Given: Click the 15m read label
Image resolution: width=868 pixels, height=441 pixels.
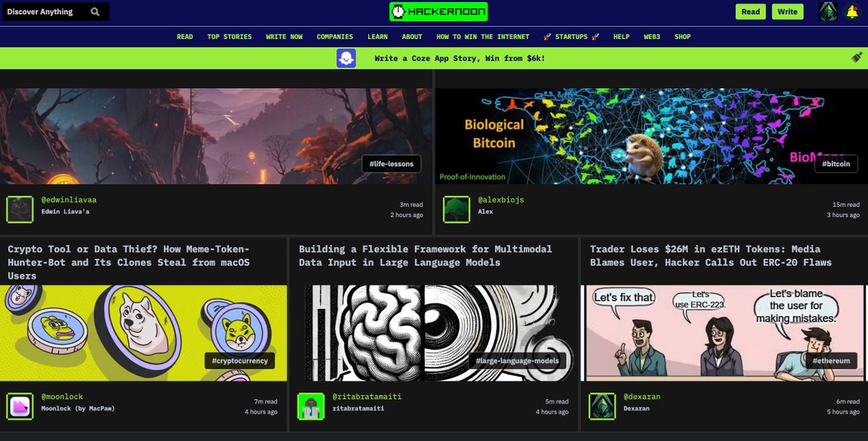Looking at the screenshot, I should tap(846, 205).
